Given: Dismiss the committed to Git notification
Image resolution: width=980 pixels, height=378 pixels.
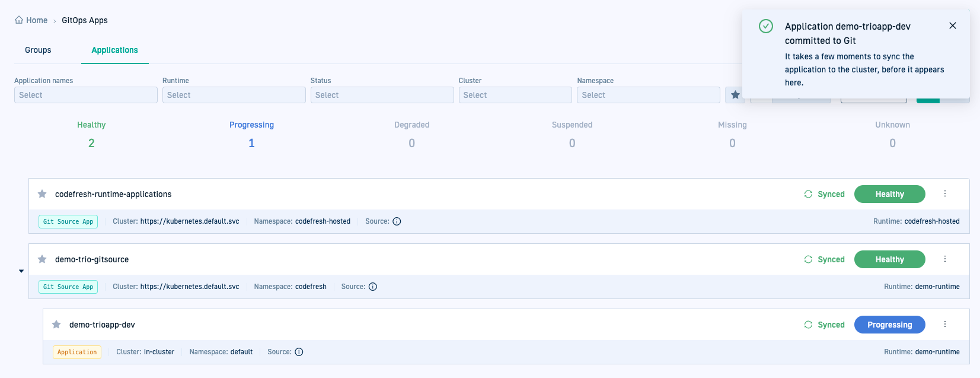Looking at the screenshot, I should coord(953,26).
